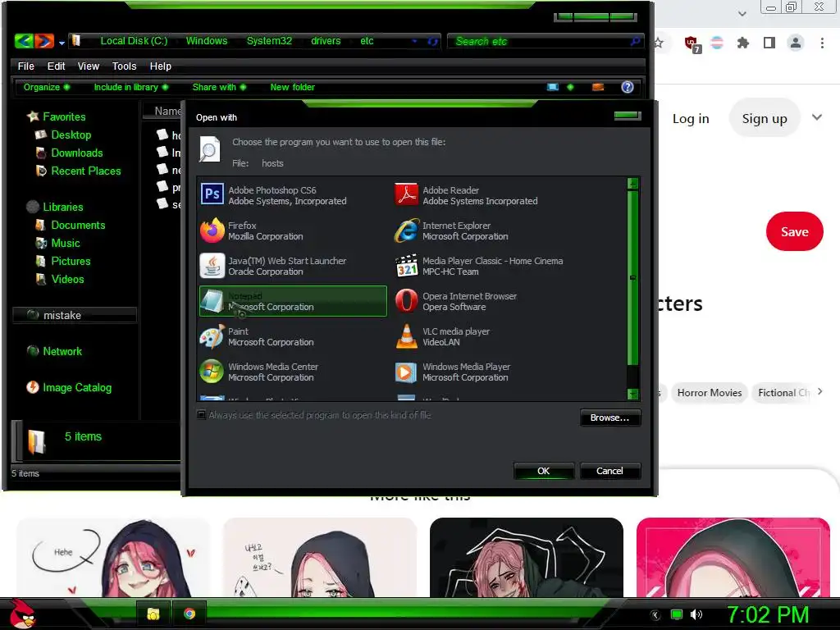Image resolution: width=840 pixels, height=630 pixels.
Task: Open Downloads in Favorites
Action: [x=76, y=153]
